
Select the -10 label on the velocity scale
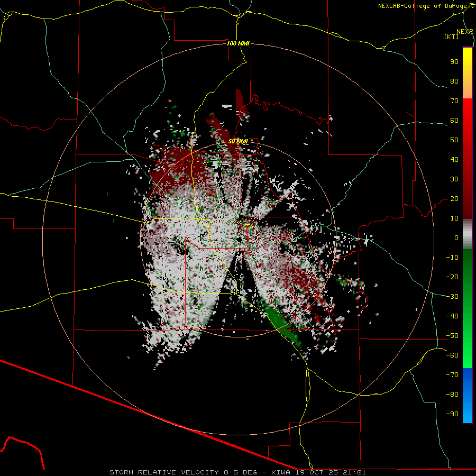click(452, 258)
